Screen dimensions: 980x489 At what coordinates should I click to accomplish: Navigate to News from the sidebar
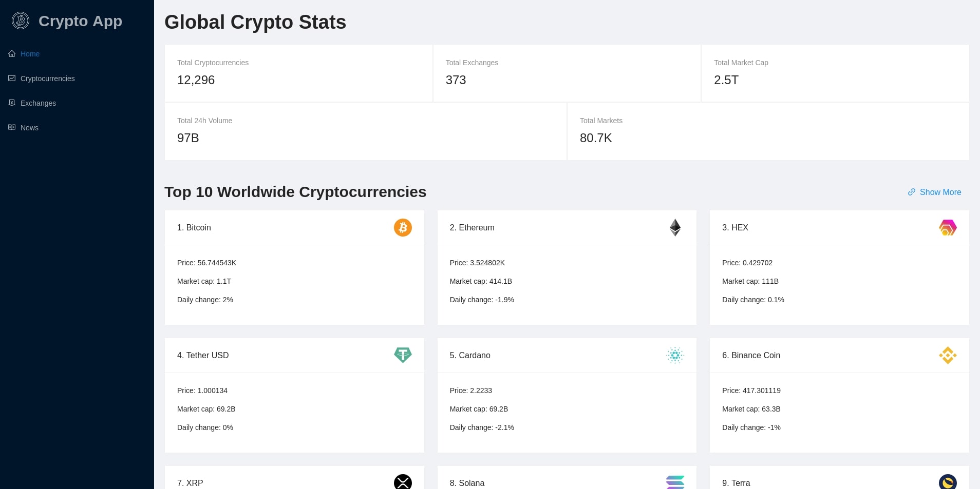(x=29, y=127)
